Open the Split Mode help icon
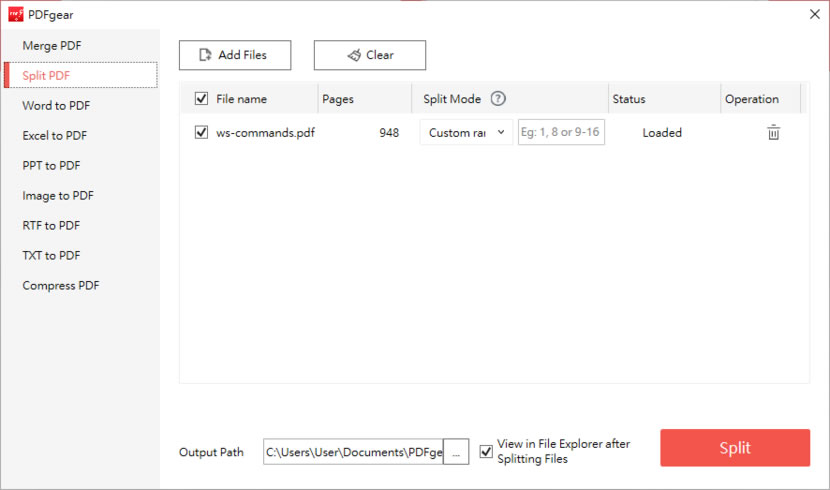830x490 pixels. pyautogui.click(x=498, y=98)
